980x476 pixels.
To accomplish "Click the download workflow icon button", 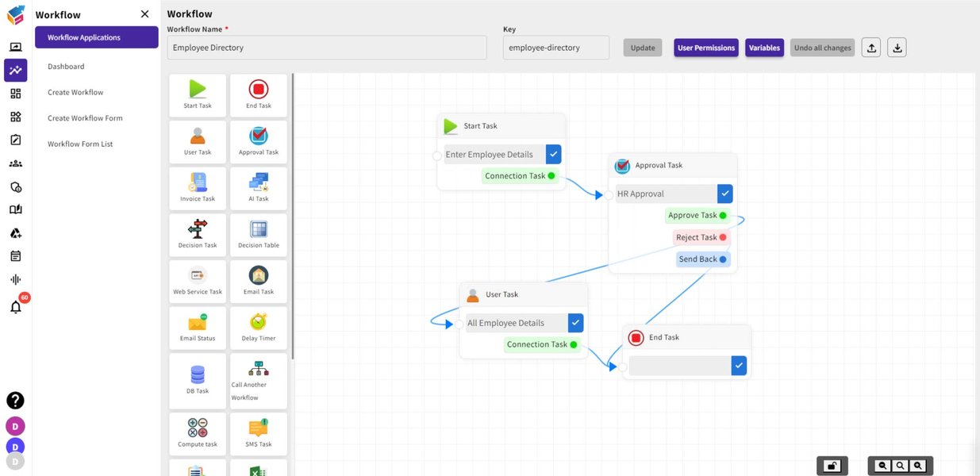I will click(897, 48).
